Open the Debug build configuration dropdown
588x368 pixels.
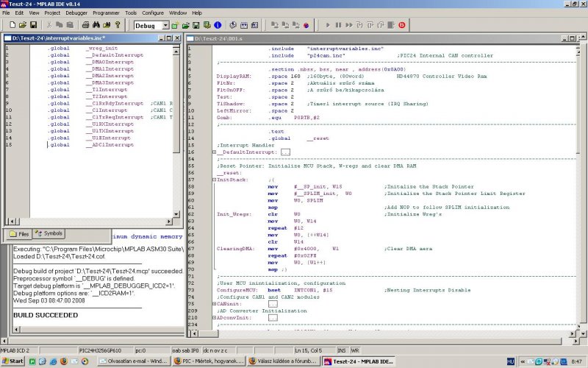(x=165, y=25)
